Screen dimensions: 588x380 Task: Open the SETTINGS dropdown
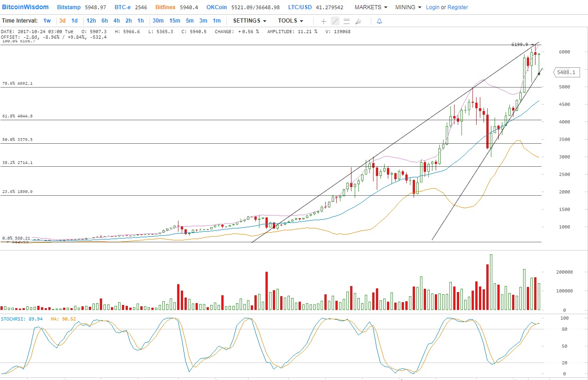250,21
